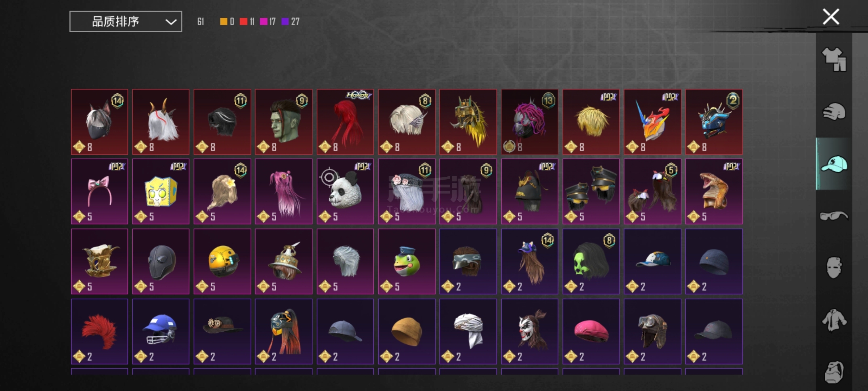Image resolution: width=868 pixels, height=391 pixels.
Task: Select the panda head mask item
Action: 345,192
